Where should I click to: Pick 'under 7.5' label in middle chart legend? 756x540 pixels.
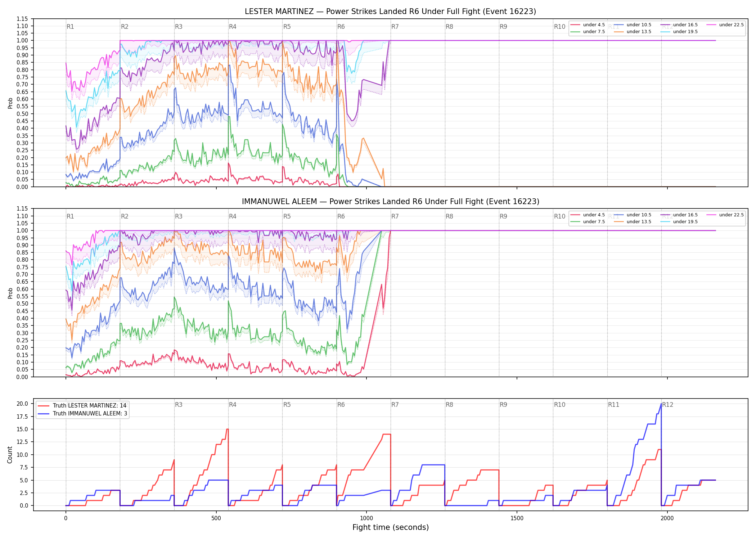click(594, 222)
